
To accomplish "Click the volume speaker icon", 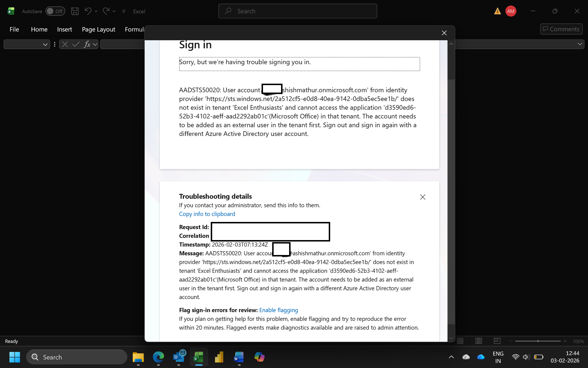I will 526,357.
